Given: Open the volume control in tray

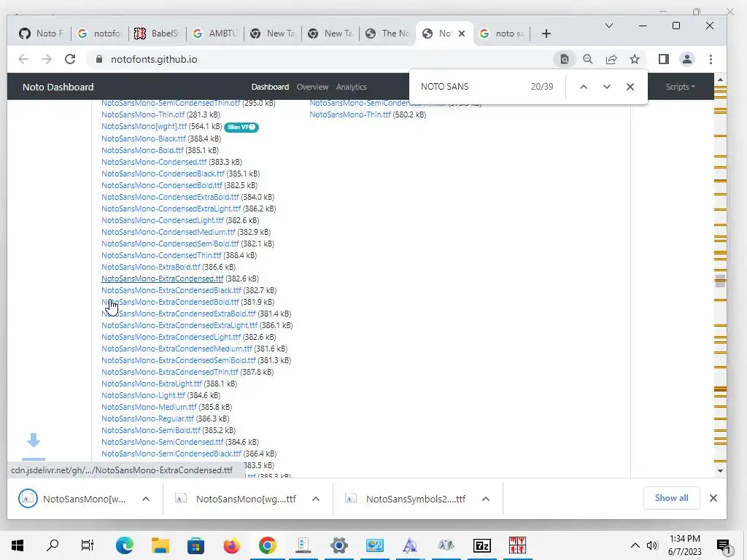Looking at the screenshot, I should click(652, 545).
